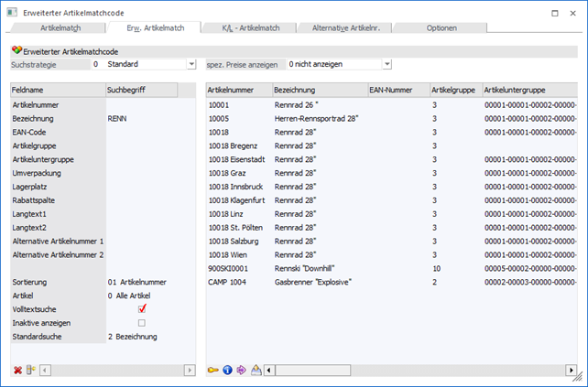Click the field settings icon beside red X
Viewport: 588px width, 387px height.
30,370
